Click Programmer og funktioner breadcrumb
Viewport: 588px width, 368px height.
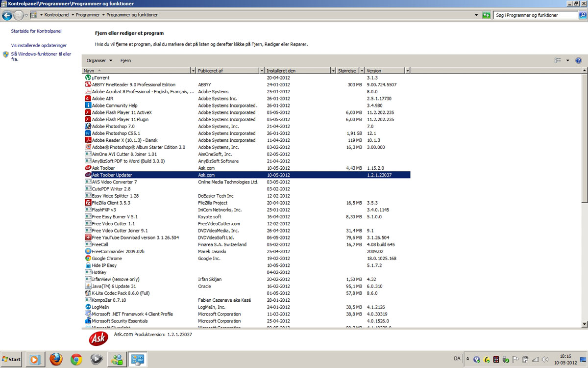point(132,15)
